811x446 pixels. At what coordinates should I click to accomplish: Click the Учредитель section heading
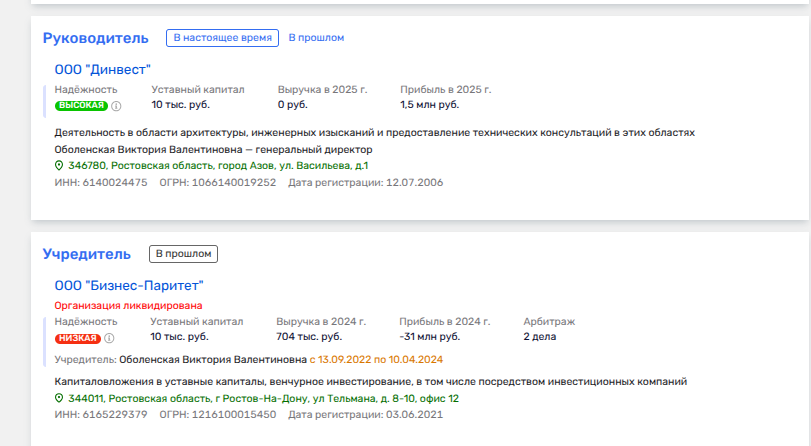(87, 254)
